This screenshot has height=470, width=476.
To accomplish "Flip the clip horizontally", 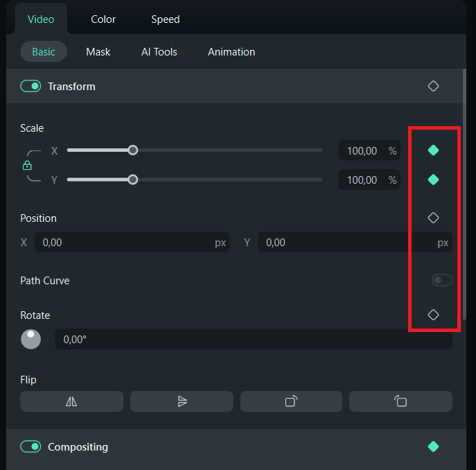I will [x=71, y=401].
